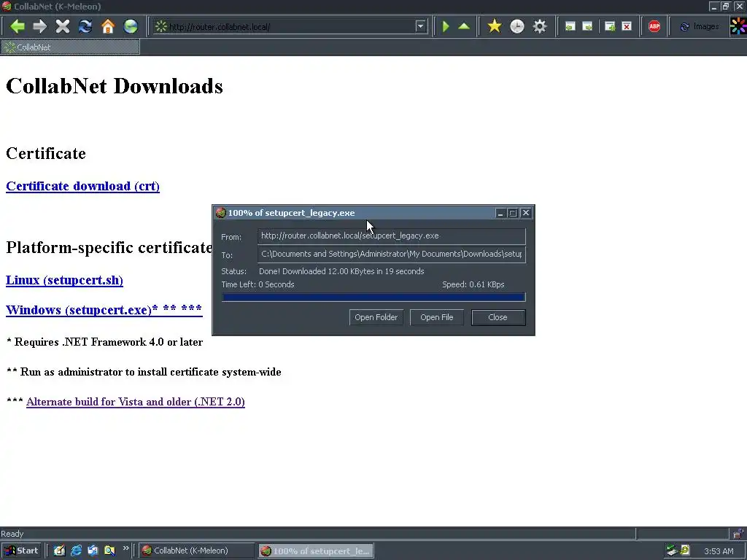This screenshot has height=560, width=747.
Task: Click the network connection tray icon
Action: (x=672, y=551)
